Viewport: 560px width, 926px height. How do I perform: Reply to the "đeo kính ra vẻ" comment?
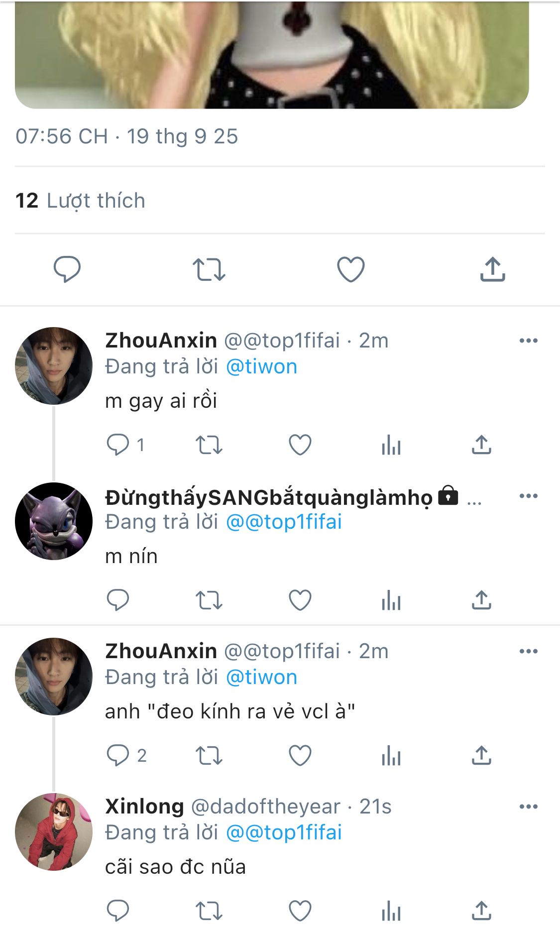(x=118, y=756)
